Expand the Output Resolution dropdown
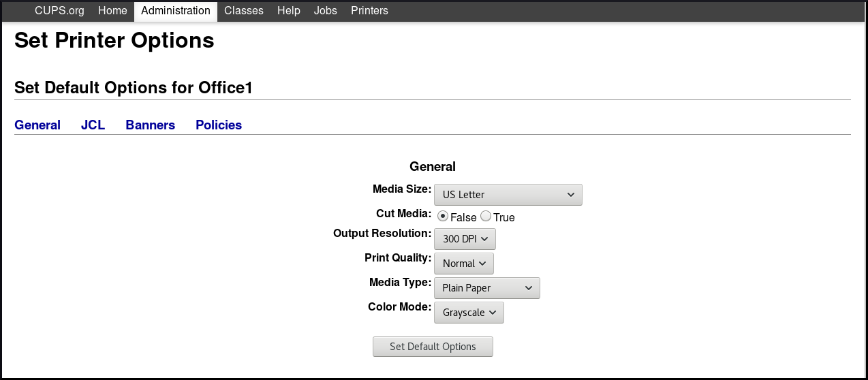 (x=465, y=239)
